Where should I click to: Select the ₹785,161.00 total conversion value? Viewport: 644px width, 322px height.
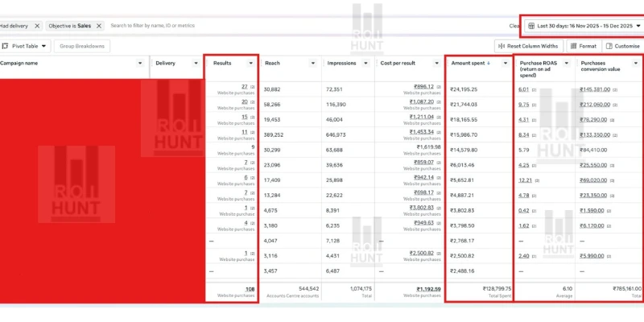627,289
